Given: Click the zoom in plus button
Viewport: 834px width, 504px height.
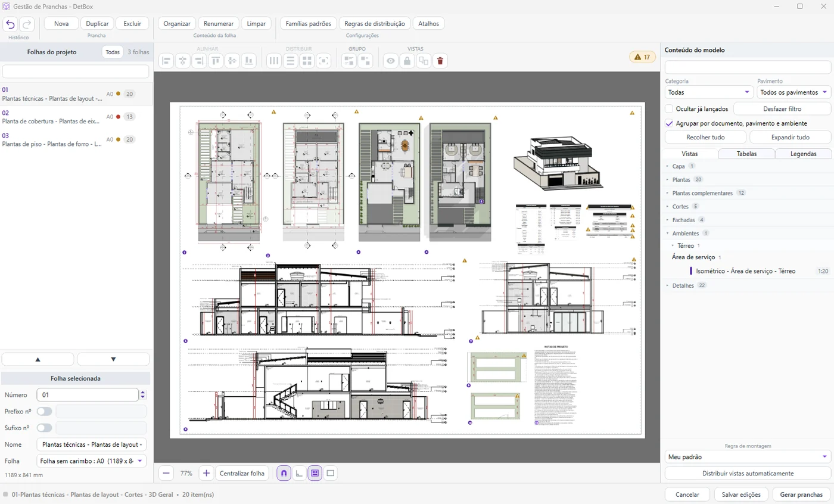Looking at the screenshot, I should point(206,473).
